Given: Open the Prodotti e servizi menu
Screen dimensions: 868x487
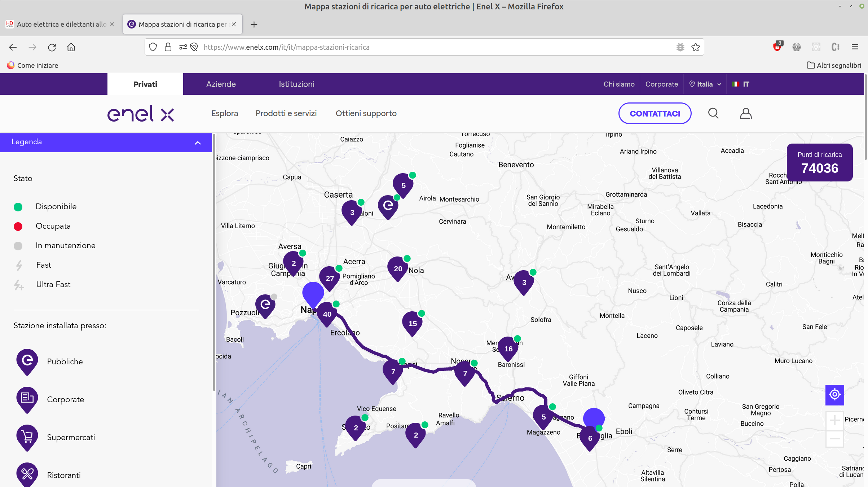Looking at the screenshot, I should 286,113.
